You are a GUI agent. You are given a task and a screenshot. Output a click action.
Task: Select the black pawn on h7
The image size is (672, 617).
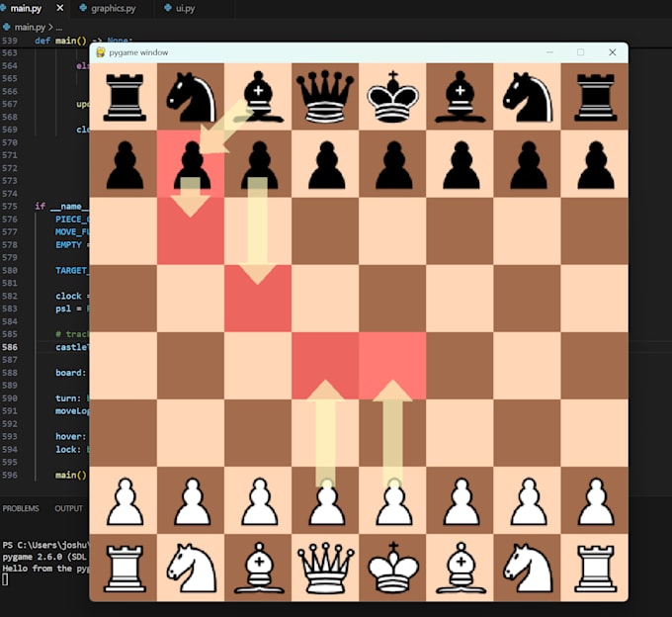596,165
